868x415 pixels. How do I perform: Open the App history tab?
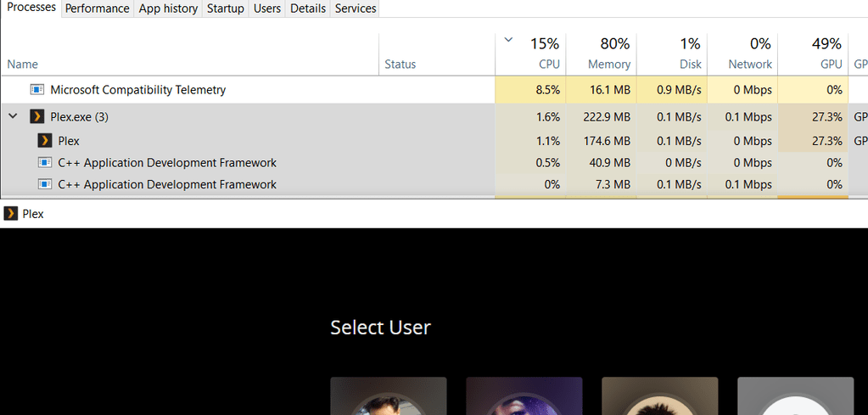[x=168, y=8]
